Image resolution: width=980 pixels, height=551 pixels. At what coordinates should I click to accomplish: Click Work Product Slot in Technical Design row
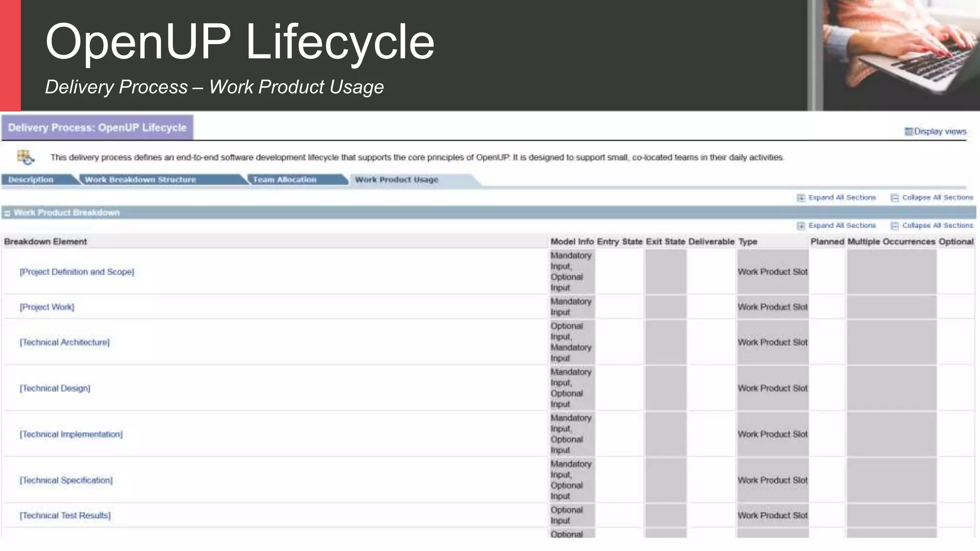pyautogui.click(x=773, y=388)
